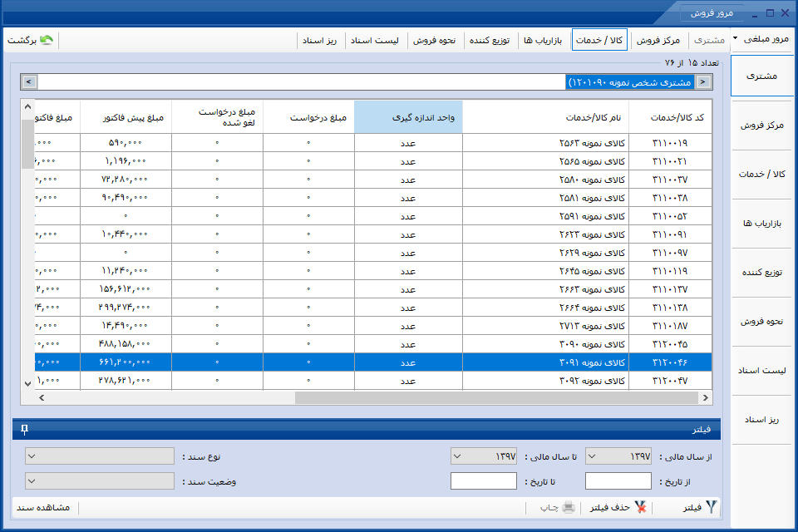Screen dimensions: 798x532
Task: Click the واحد اندازه گیری column header
Action: click(408, 117)
